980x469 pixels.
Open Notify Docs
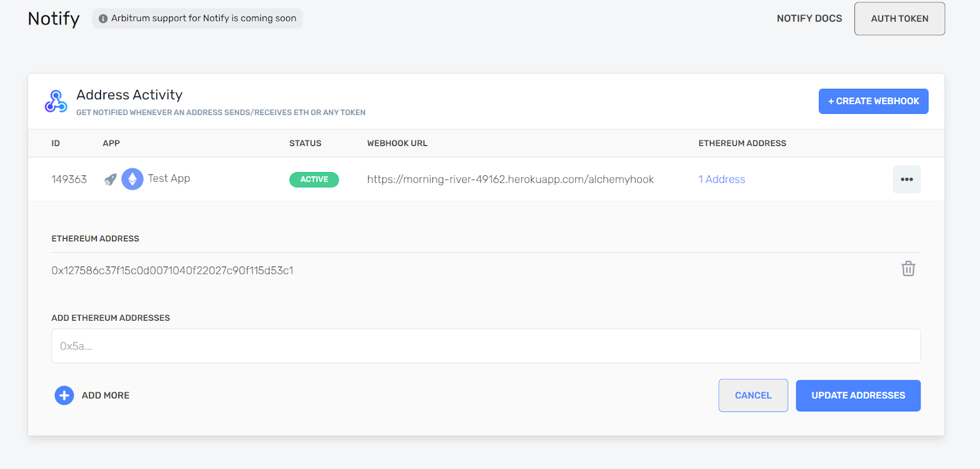point(809,18)
